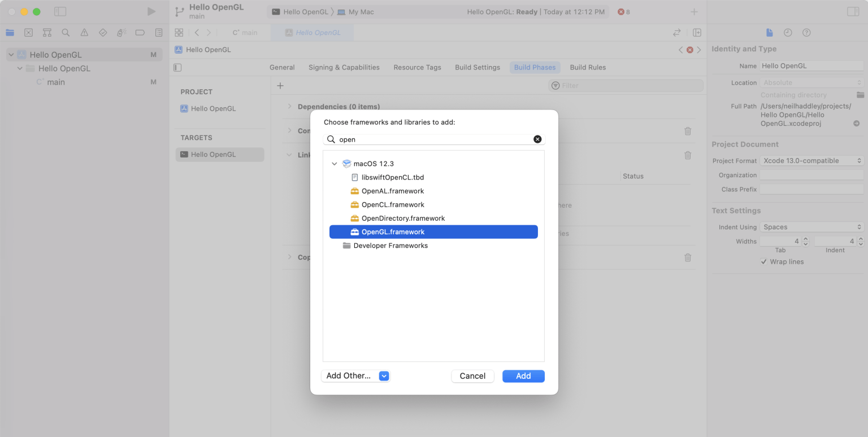
Task: Click the Run play button in toolbar
Action: [x=151, y=11]
